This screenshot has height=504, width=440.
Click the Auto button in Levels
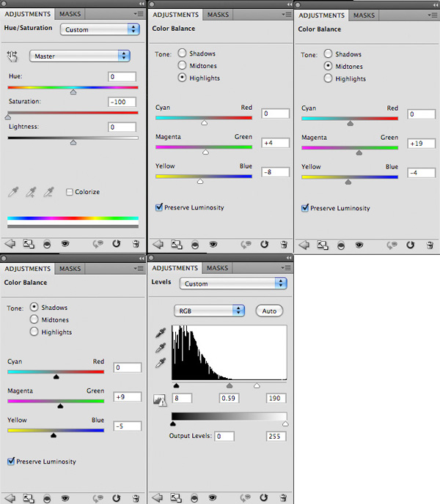pos(269,311)
